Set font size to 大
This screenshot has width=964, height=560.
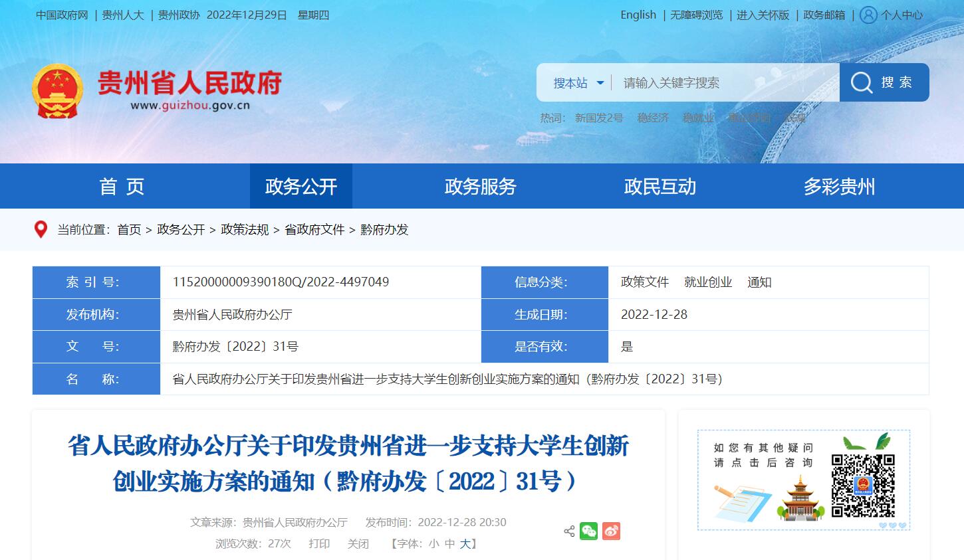coord(465,543)
